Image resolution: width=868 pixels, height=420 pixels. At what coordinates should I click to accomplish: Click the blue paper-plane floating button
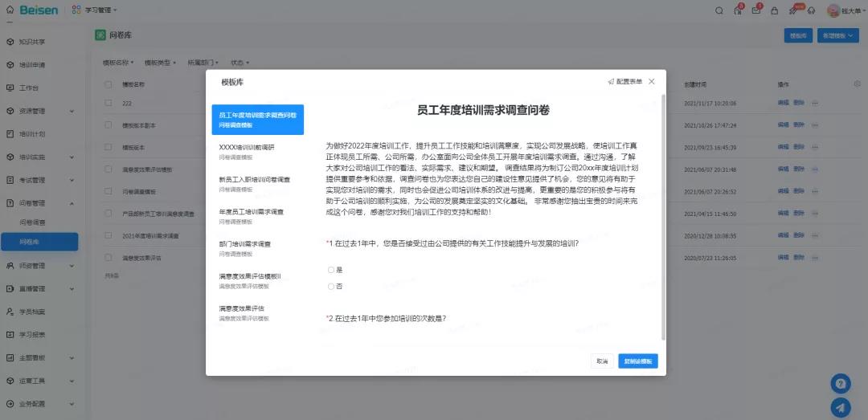tap(841, 408)
